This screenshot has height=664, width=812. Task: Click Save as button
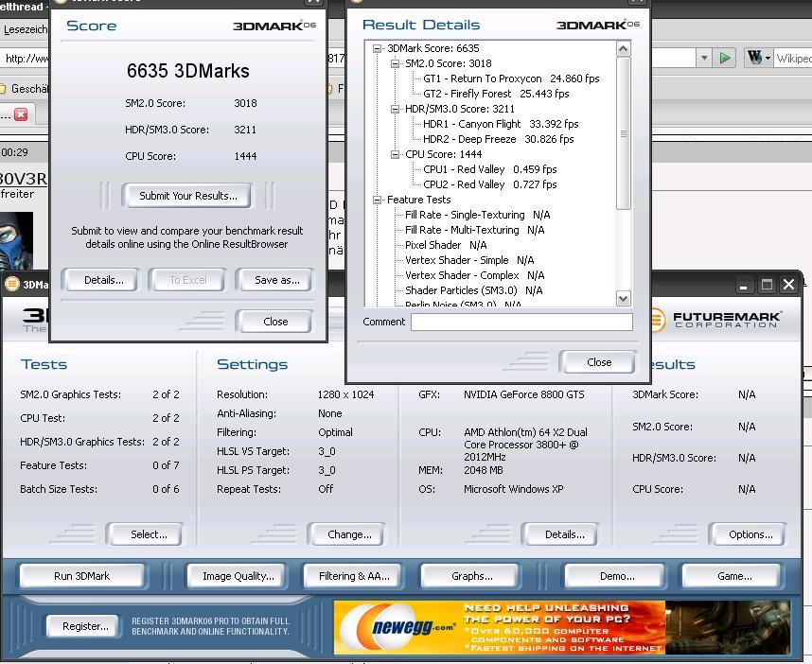[x=275, y=280]
